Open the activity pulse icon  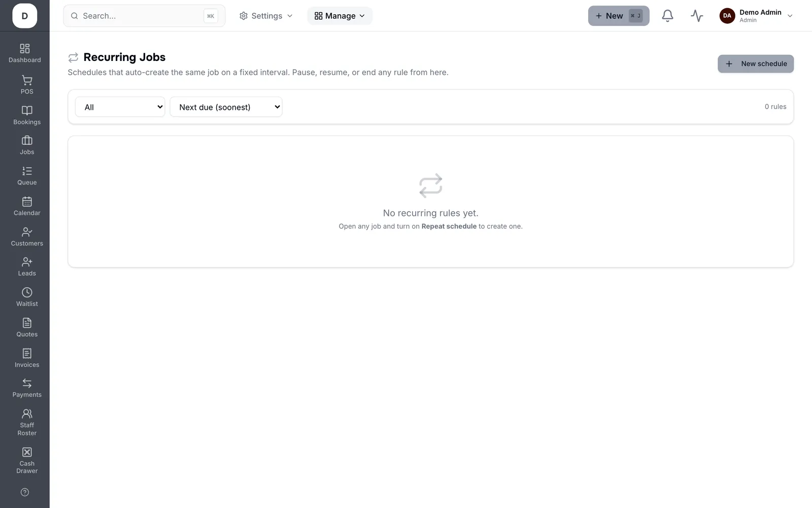tap(697, 16)
